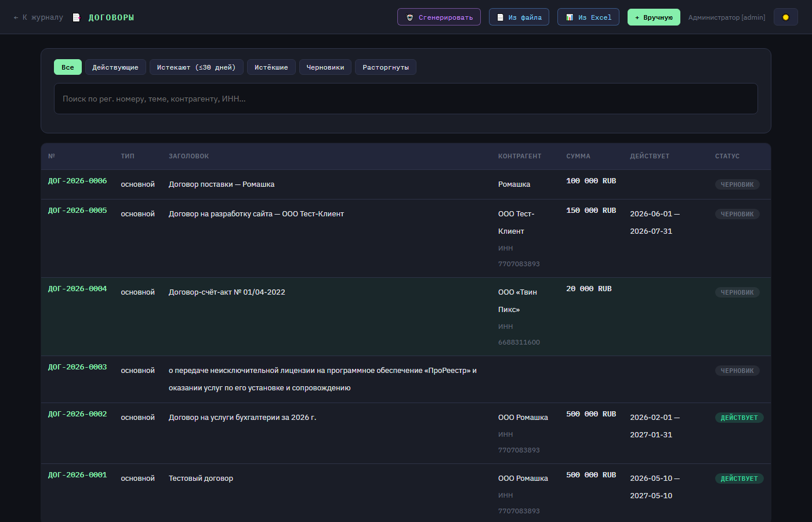812x522 pixels.
Task: Click validity dates '2026-06-01 — 2026-07-31'
Action: click(655, 223)
